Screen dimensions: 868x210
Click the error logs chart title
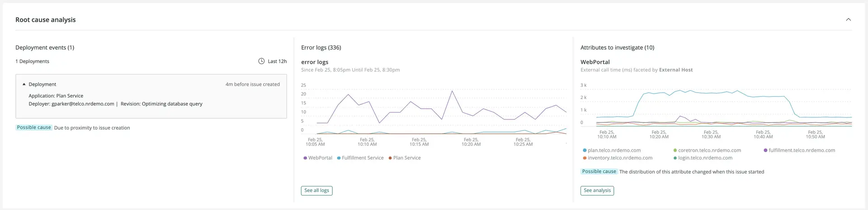point(315,62)
